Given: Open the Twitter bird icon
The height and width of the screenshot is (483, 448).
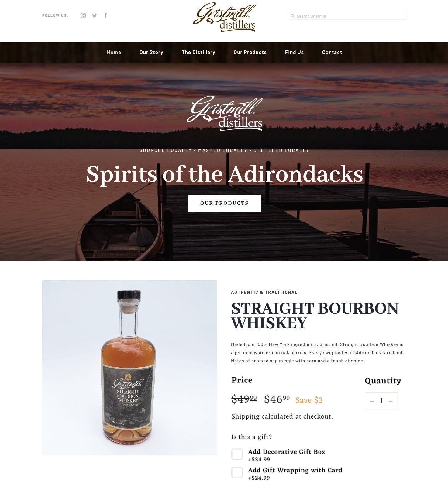Looking at the screenshot, I should pos(95,15).
